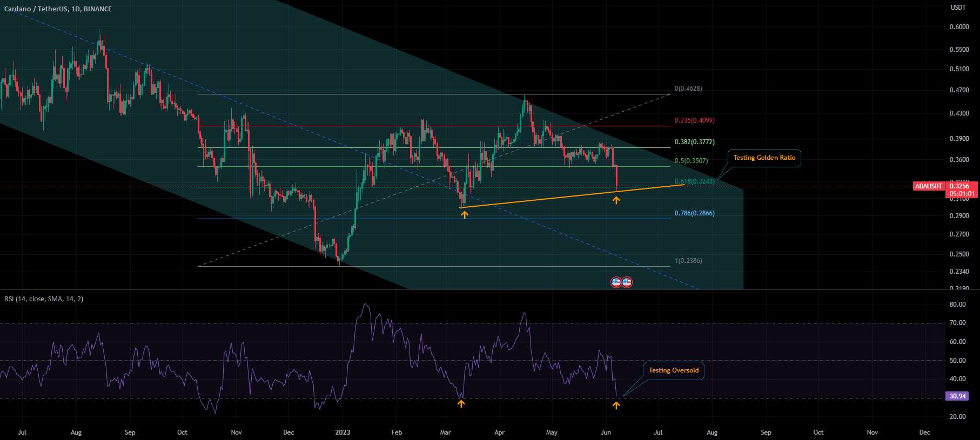The height and width of the screenshot is (440, 980).
Task: Click the 0.2900 price axis label
Action: (959, 216)
